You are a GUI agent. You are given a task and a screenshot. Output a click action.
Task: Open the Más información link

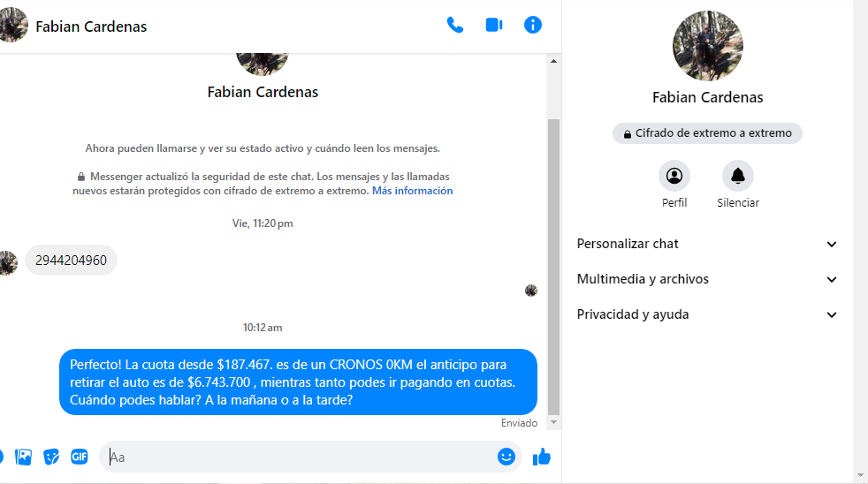coord(413,191)
